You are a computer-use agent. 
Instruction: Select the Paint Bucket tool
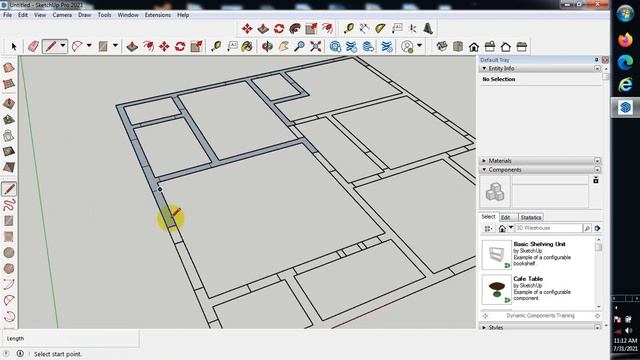[247, 47]
